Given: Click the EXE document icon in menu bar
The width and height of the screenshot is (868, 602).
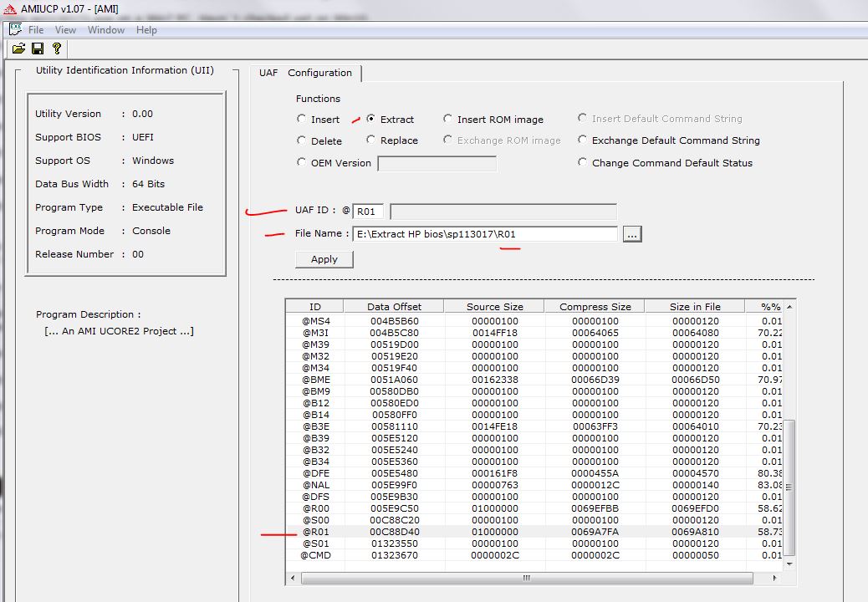Looking at the screenshot, I should pos(15,29).
